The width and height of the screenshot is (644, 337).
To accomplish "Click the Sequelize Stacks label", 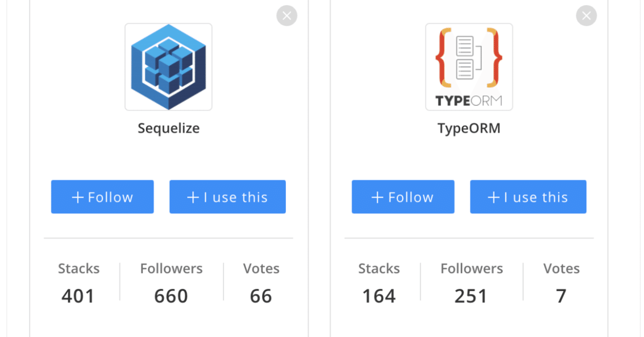I will tap(78, 269).
